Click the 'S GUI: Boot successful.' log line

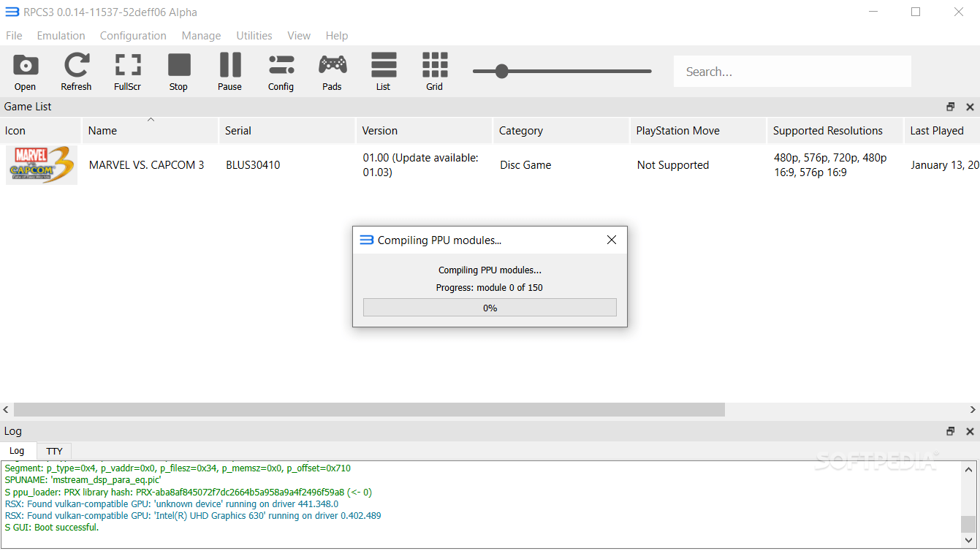52,528
